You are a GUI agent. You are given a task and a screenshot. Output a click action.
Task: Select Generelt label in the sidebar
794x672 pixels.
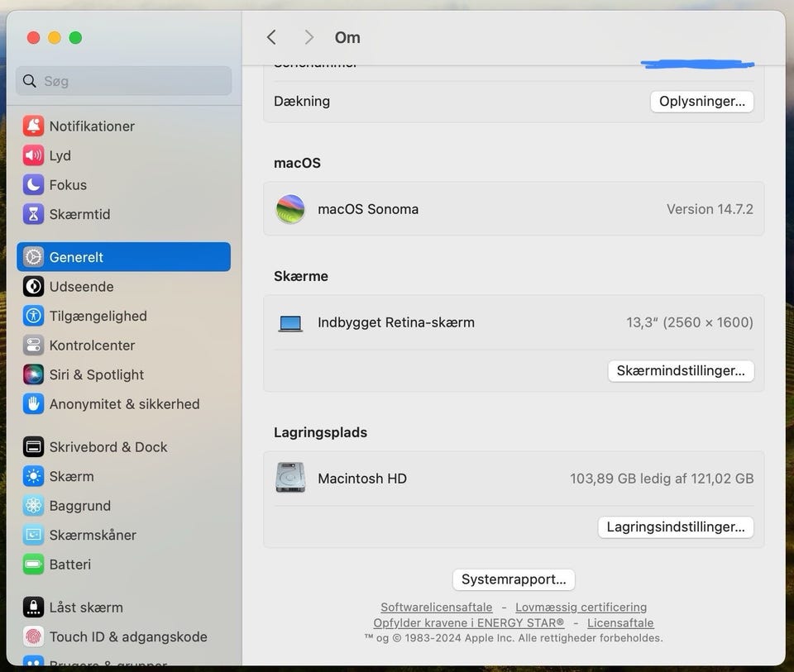76,257
